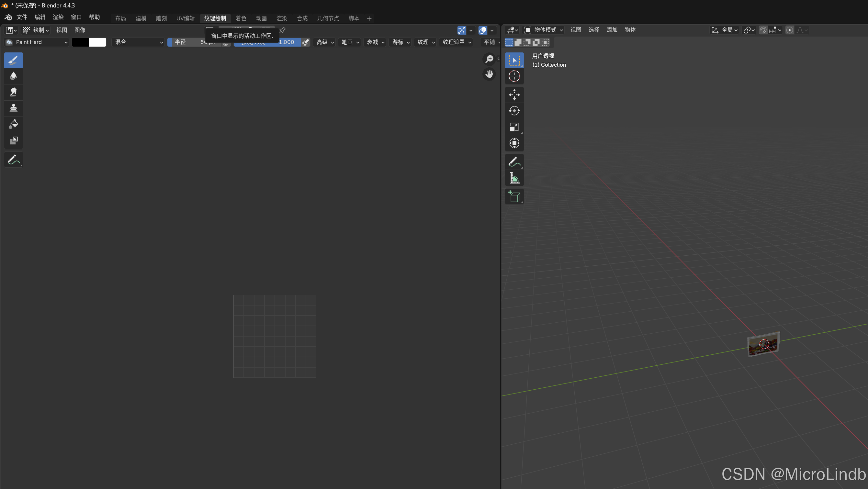Activate the Measure tool in viewport

click(514, 178)
